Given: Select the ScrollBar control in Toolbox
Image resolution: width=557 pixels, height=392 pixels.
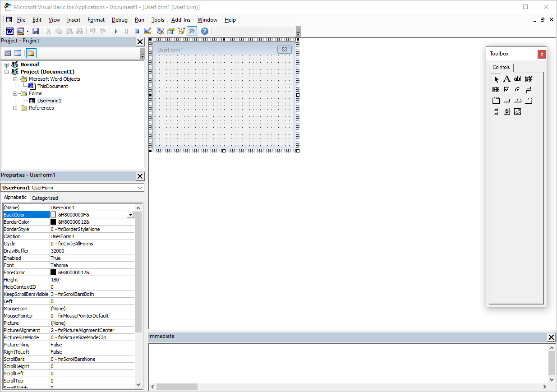Looking at the screenshot, I should point(496,111).
